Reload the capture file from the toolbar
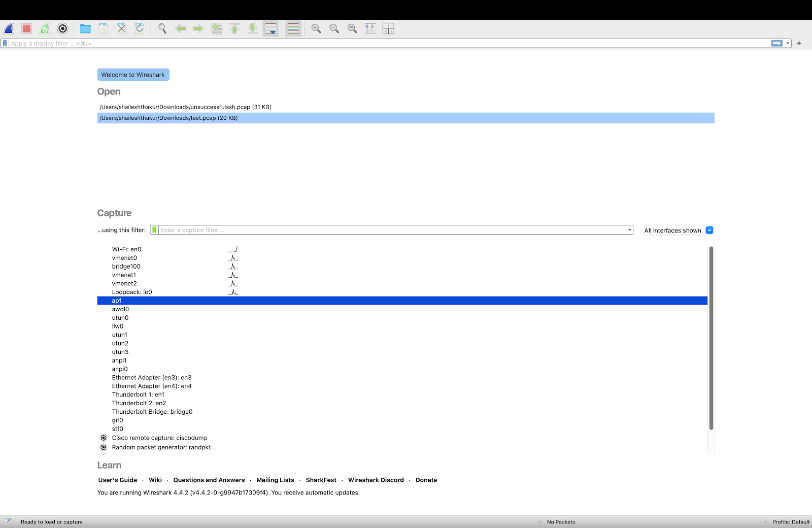This screenshot has height=528, width=812. point(140,29)
